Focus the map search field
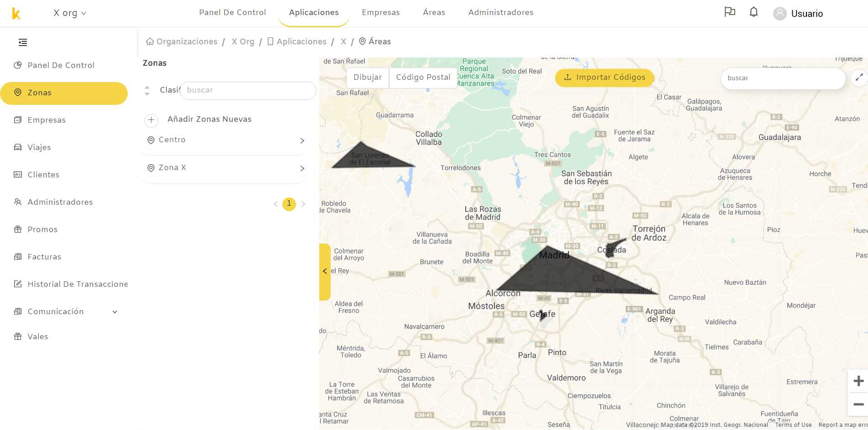The width and height of the screenshot is (868, 430). click(783, 78)
